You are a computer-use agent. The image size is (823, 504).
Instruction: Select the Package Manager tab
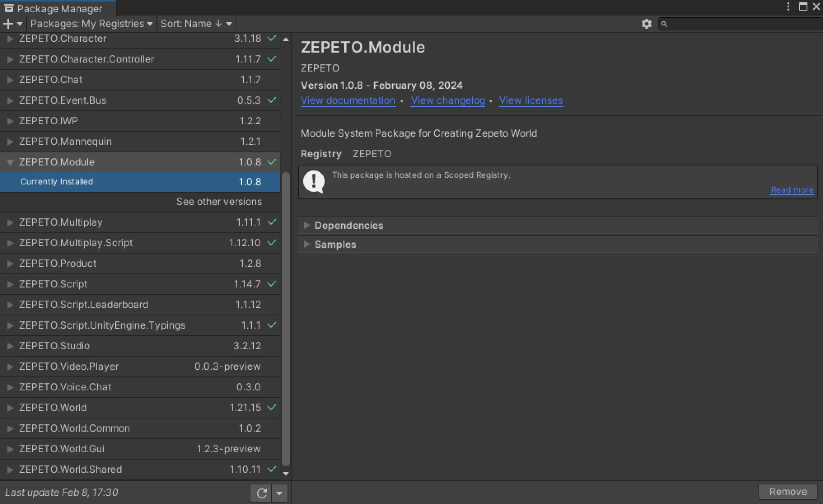point(58,8)
